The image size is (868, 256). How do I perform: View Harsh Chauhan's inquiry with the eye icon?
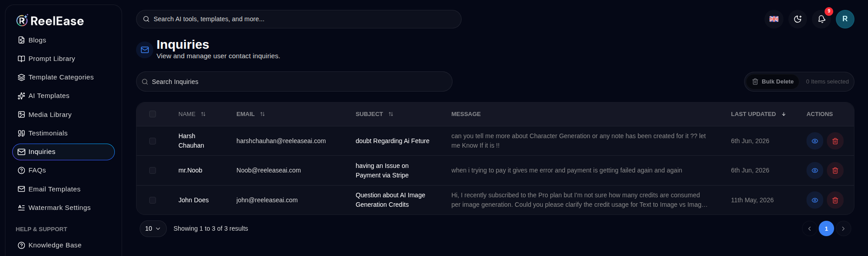click(815, 141)
